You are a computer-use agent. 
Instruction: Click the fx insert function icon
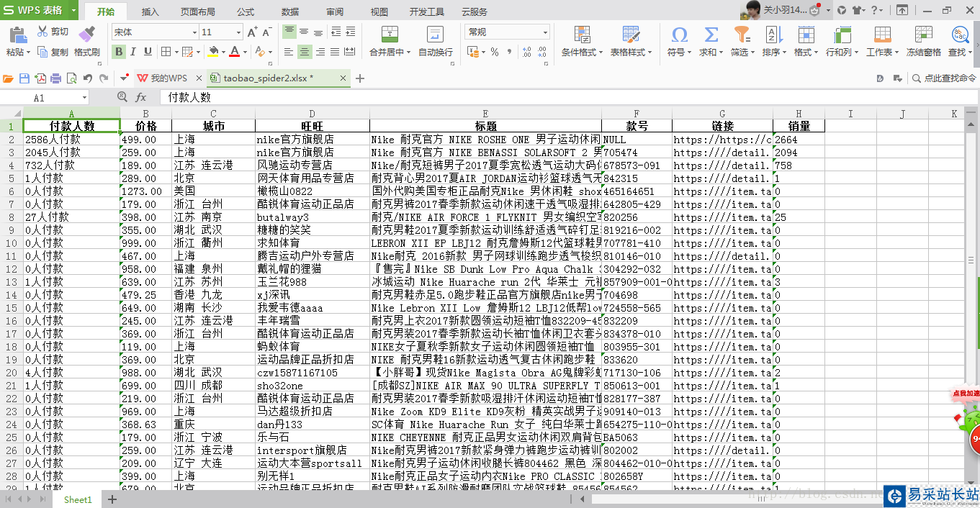click(x=141, y=97)
